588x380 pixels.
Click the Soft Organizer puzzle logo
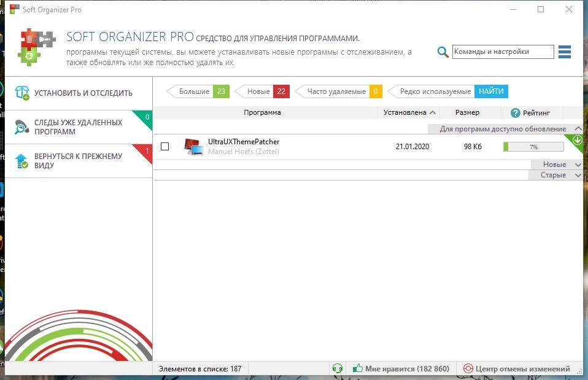(37, 47)
